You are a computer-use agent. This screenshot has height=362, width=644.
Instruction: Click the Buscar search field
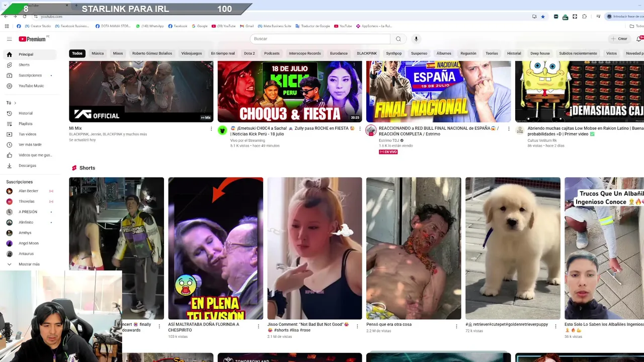pos(320,39)
